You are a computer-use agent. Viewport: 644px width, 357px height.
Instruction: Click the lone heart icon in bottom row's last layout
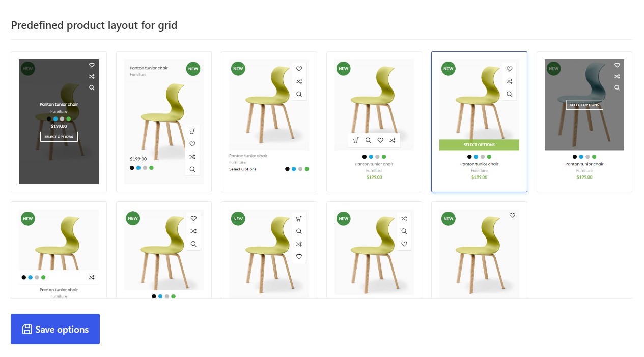(512, 216)
